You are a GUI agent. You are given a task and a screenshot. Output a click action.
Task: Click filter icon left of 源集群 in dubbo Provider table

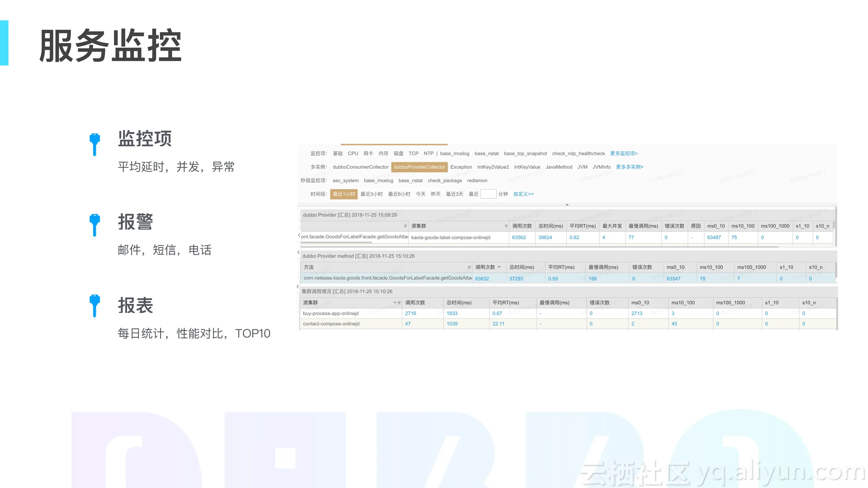click(x=405, y=226)
